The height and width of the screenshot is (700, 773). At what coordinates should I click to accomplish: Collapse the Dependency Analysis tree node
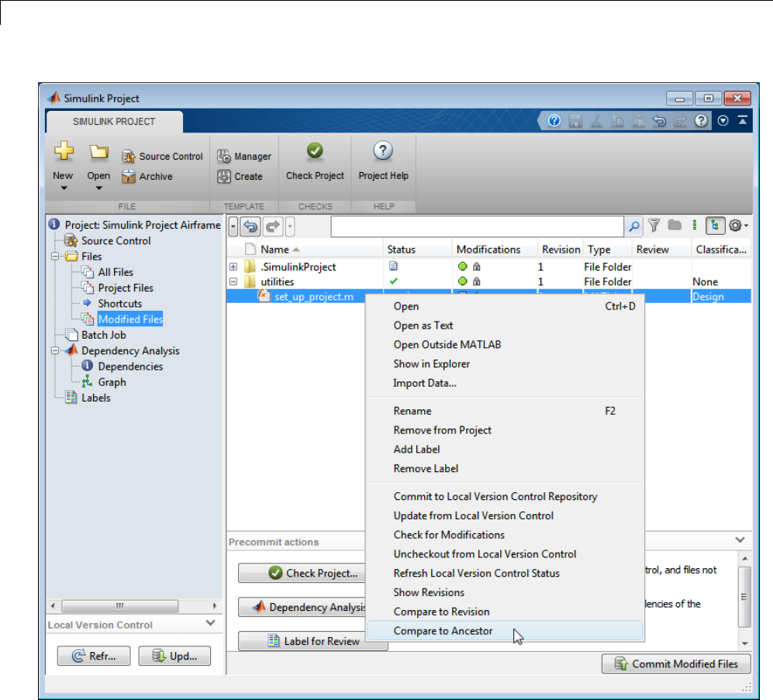coord(55,350)
